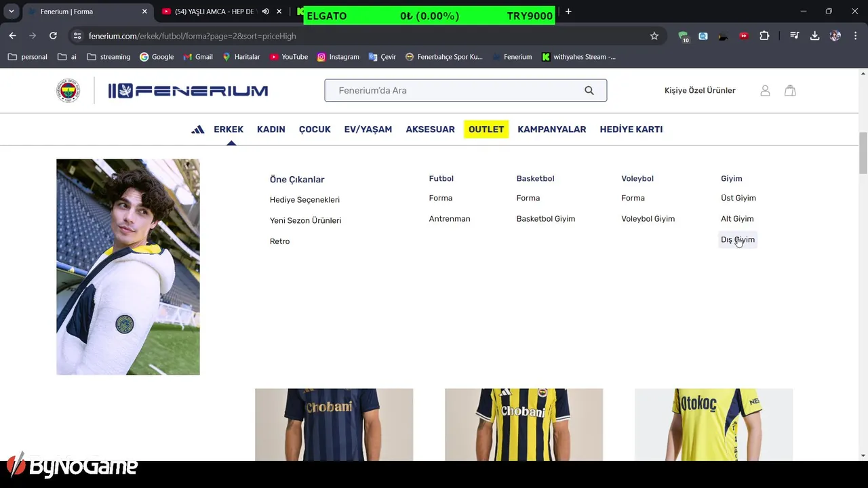The width and height of the screenshot is (868, 488).
Task: Click the red fast-forward extension icon
Action: 744,36
